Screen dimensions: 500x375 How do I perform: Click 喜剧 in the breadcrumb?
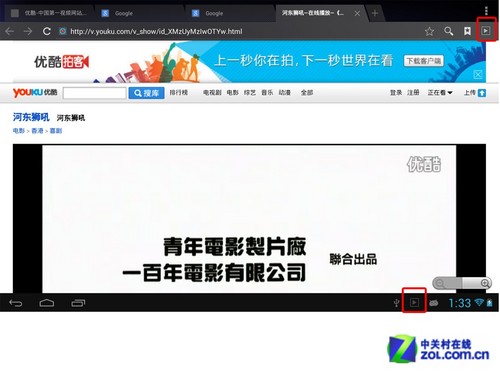click(x=56, y=131)
